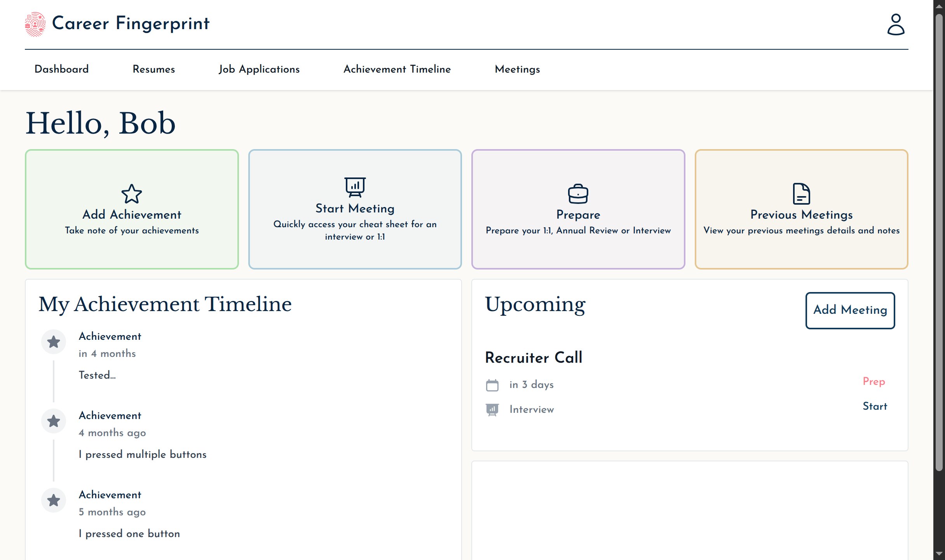Click the presentation icon beside Interview

[x=492, y=409]
